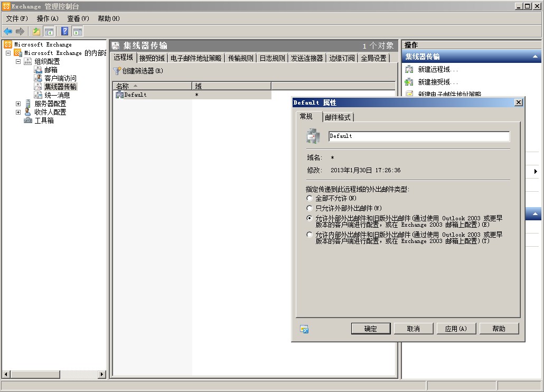The image size is (544, 392).
Task: Expand the 服务器配置 tree node
Action: click(18, 104)
